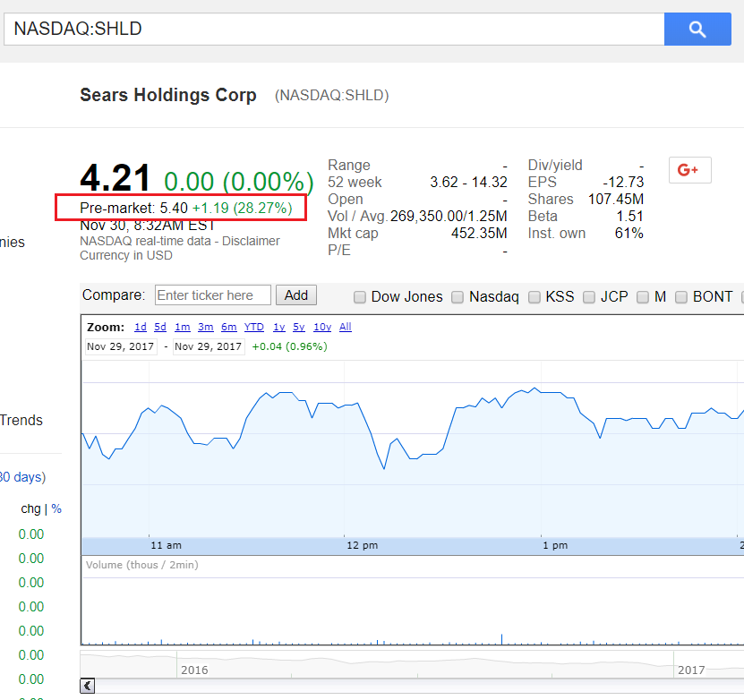The height and width of the screenshot is (700, 744).
Task: Click the chart scroll-left arrow button
Action: coord(88,686)
